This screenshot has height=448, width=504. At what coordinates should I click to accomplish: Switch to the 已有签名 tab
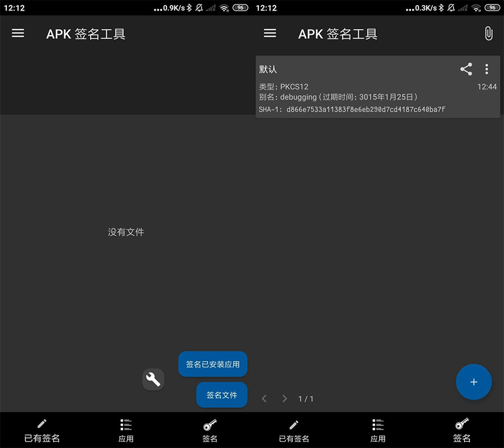click(293, 430)
